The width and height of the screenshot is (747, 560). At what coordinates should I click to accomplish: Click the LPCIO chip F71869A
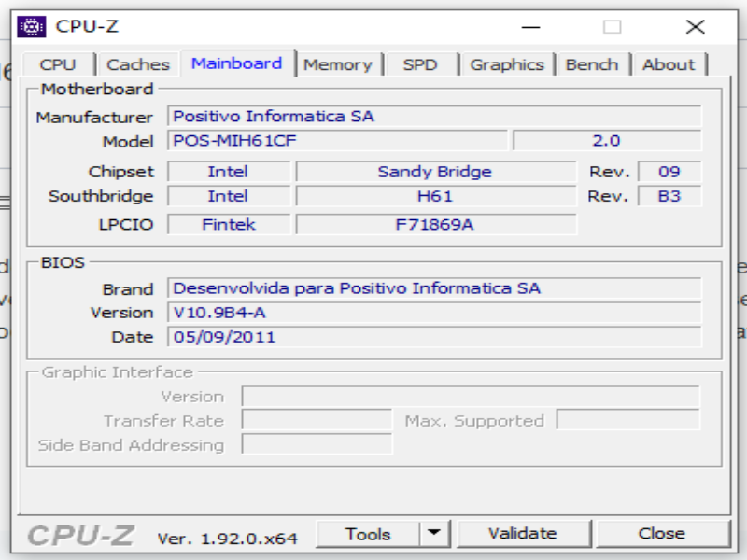coord(435,224)
